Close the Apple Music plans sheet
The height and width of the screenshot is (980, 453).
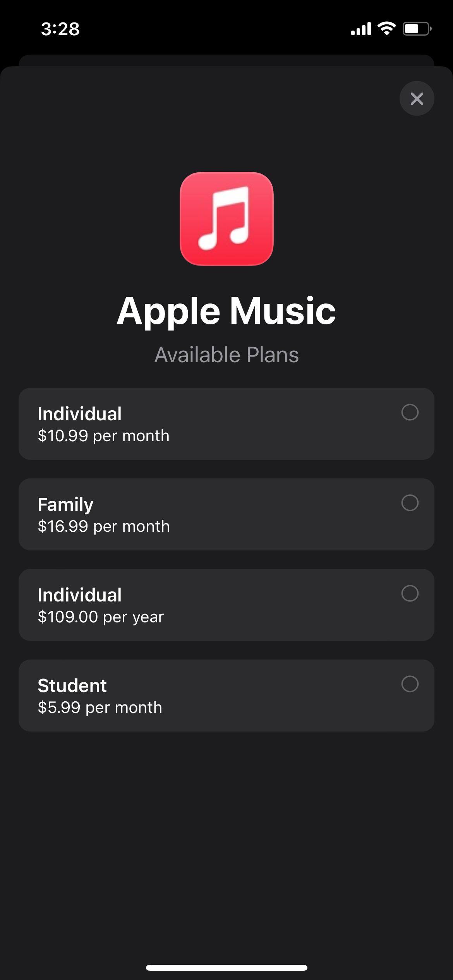coord(417,98)
